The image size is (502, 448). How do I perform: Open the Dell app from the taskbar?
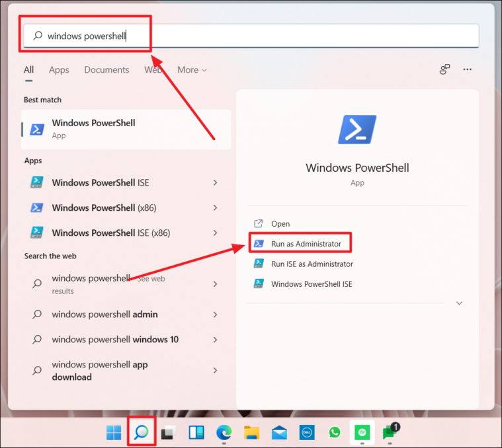[307, 433]
